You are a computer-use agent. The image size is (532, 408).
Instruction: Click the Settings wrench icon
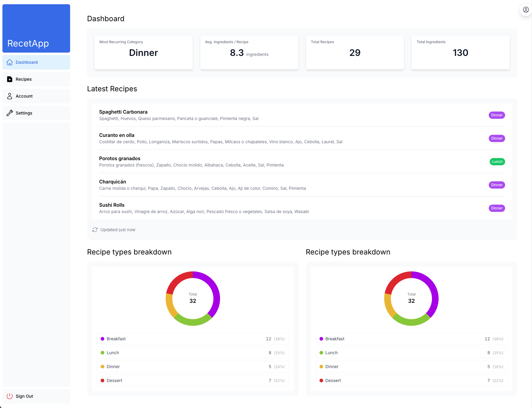pos(10,113)
